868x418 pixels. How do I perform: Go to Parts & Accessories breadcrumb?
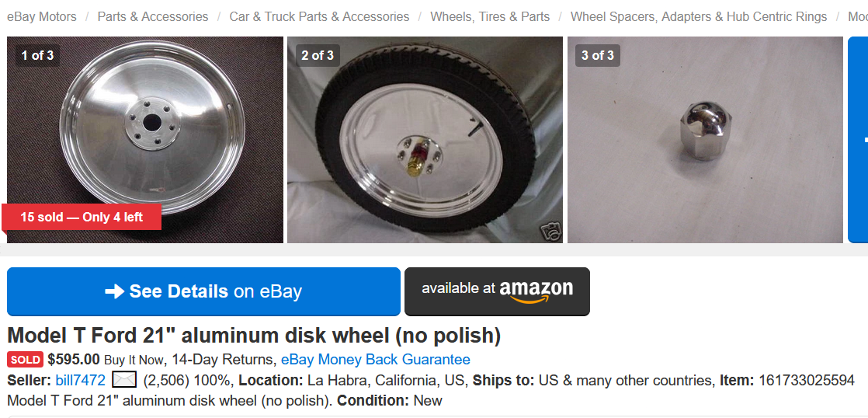pyautogui.click(x=152, y=16)
